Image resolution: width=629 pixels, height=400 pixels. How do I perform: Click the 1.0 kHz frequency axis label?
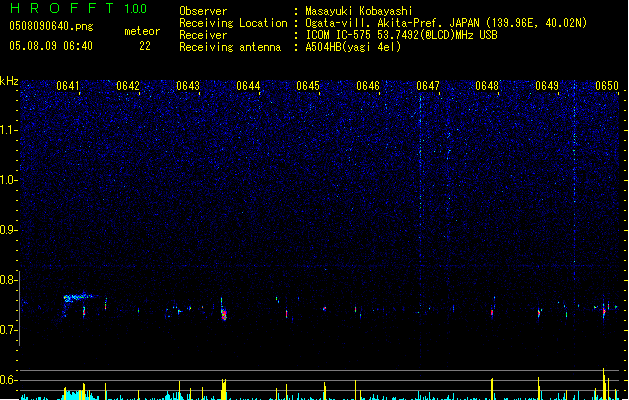coord(8,180)
